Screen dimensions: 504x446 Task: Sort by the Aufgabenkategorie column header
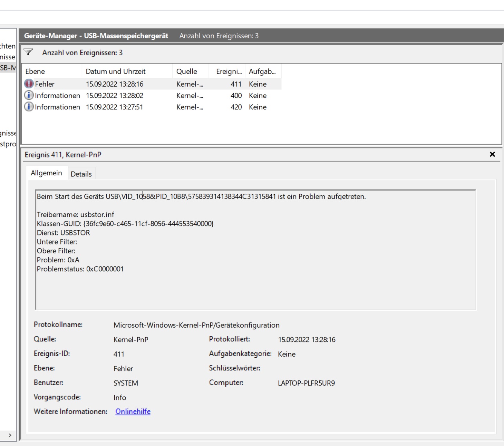point(263,71)
